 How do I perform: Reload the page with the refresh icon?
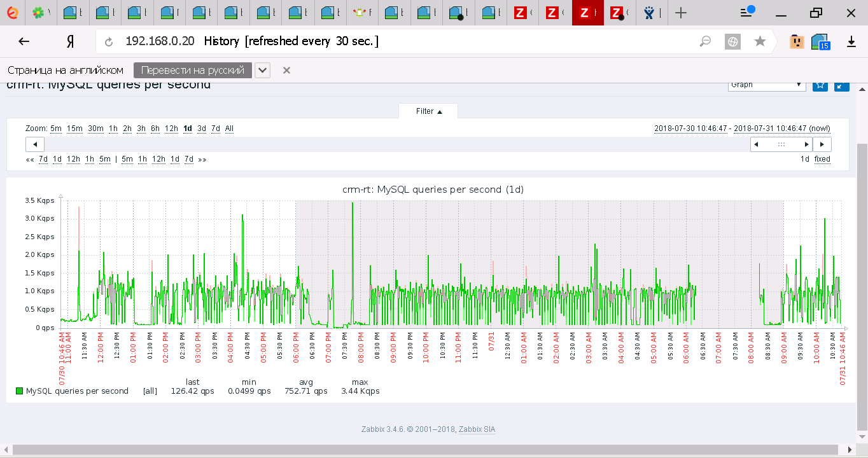pos(109,42)
